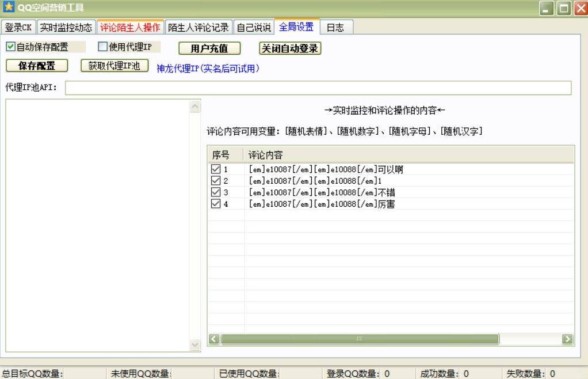
Task: Uncheck comment row 3 checkbox
Action: point(216,192)
